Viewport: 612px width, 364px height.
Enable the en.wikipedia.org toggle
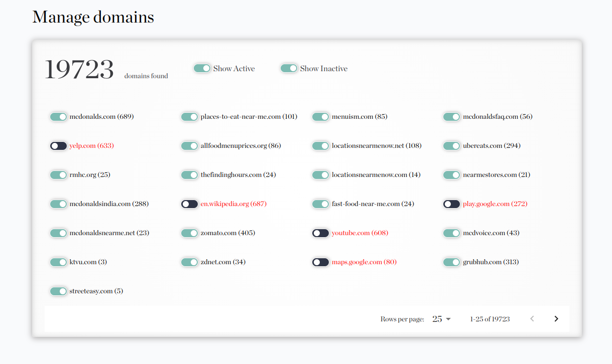(x=189, y=204)
